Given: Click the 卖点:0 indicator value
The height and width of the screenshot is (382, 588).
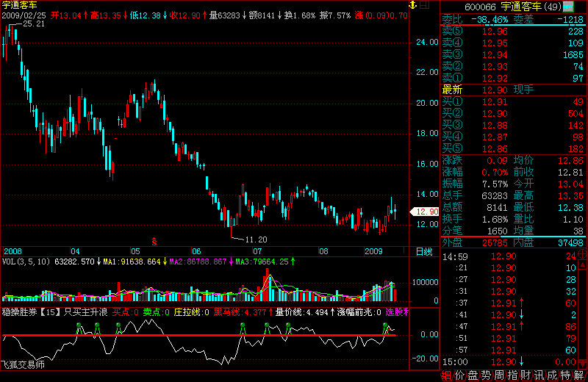Looking at the screenshot, I should [x=157, y=312].
